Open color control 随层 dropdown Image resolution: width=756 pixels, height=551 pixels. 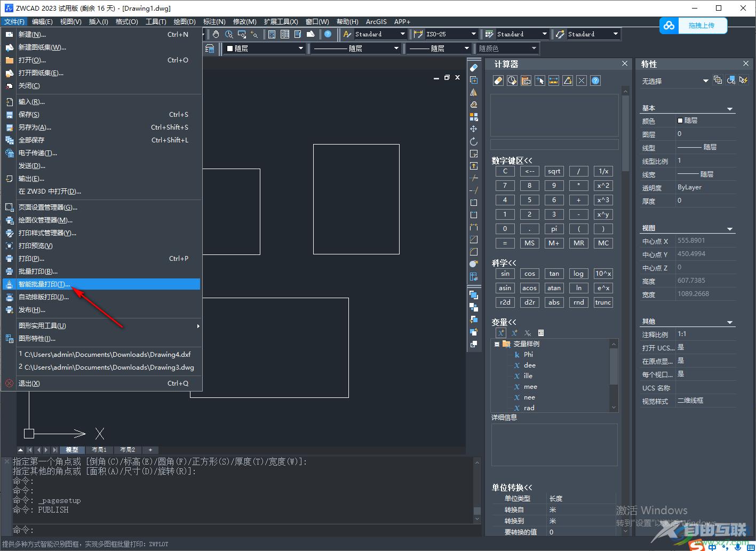[300, 49]
